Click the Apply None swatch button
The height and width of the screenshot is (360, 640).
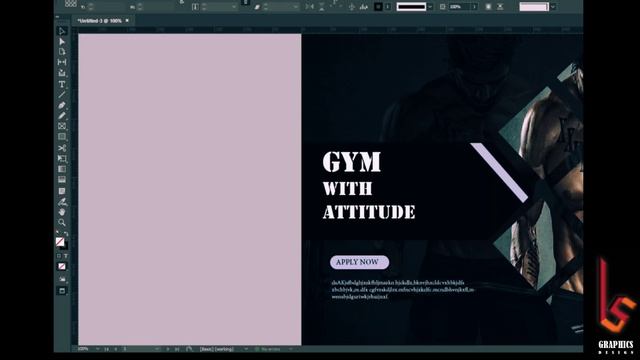pyautogui.click(x=62, y=267)
